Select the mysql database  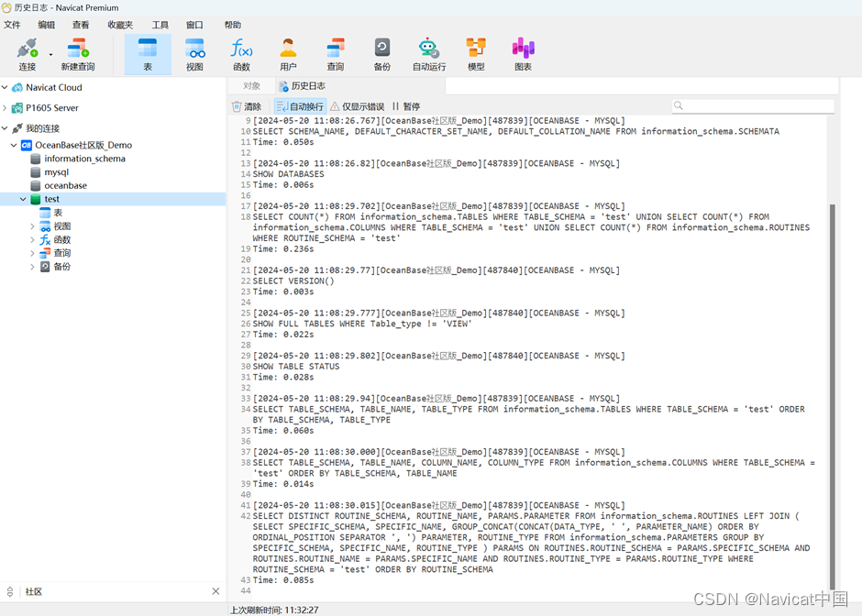[57, 172]
